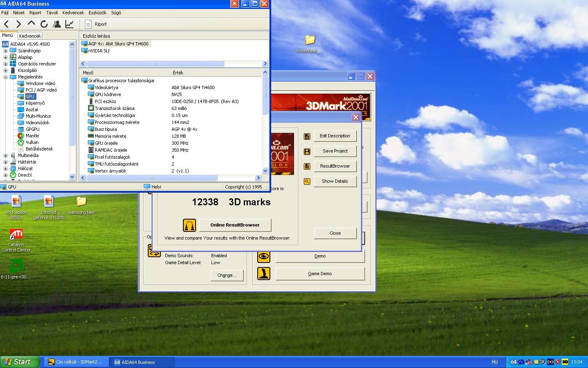Viewport: 588px width, 368px height.
Task: Open the hdsentinel folder on desktop
Action: 310,44
